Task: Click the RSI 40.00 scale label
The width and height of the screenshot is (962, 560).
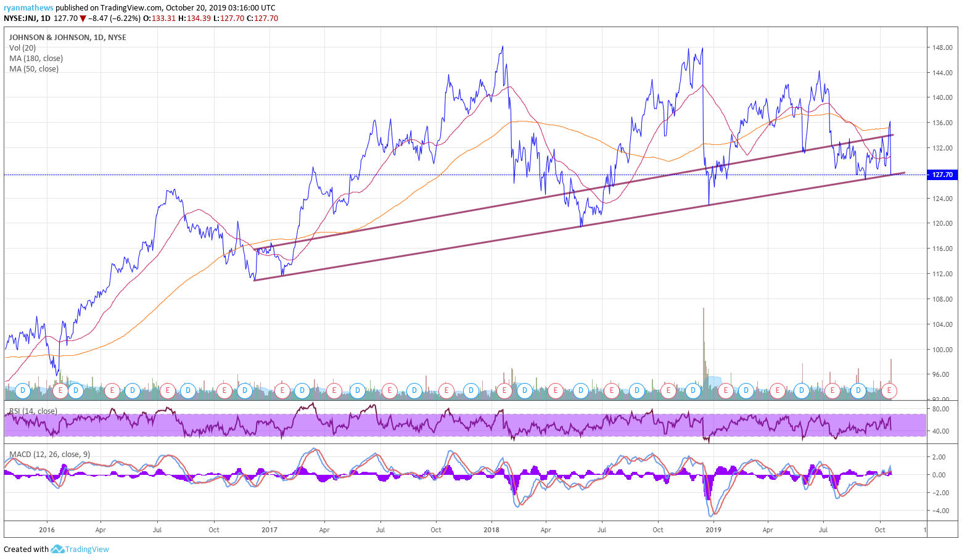Action: (x=940, y=431)
